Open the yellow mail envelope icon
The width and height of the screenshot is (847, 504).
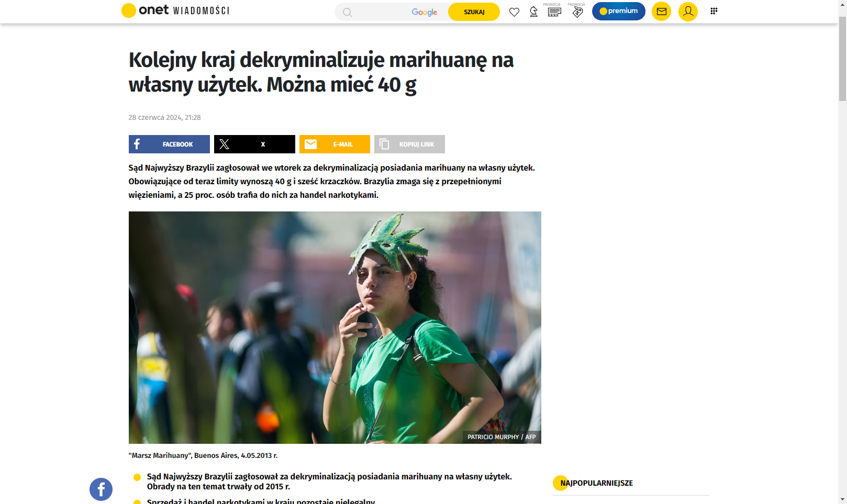click(662, 12)
